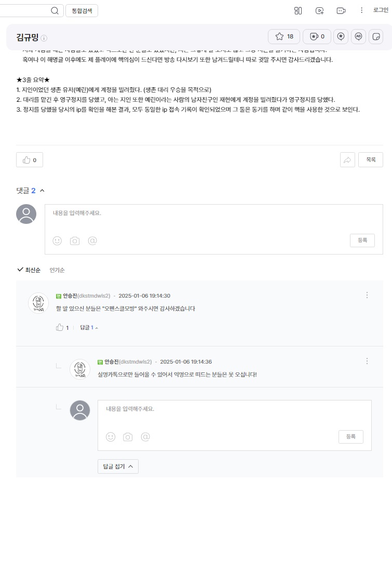Viewport: 392px width, 561px height.
Task: Attach photo using main comment camera icon
Action: coord(75,241)
